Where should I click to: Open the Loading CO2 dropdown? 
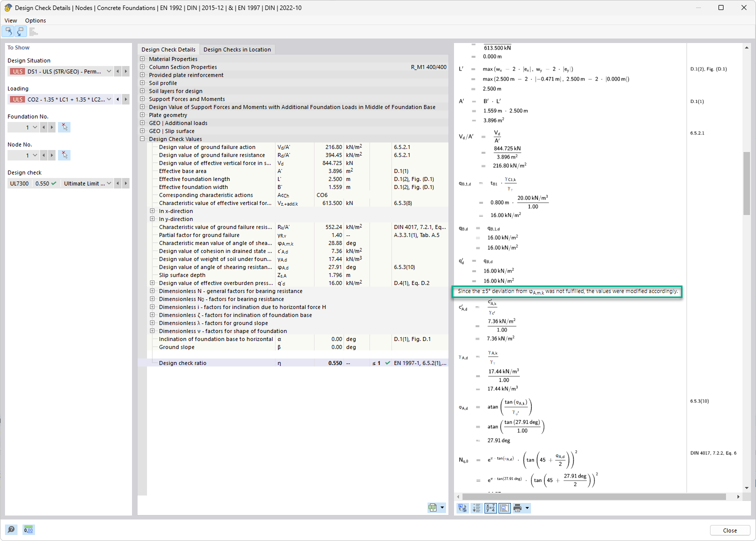click(109, 99)
